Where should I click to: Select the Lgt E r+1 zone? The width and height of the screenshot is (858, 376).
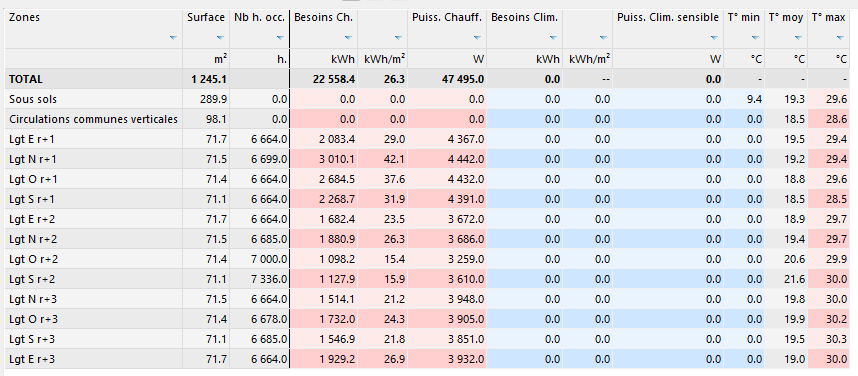tap(31, 140)
